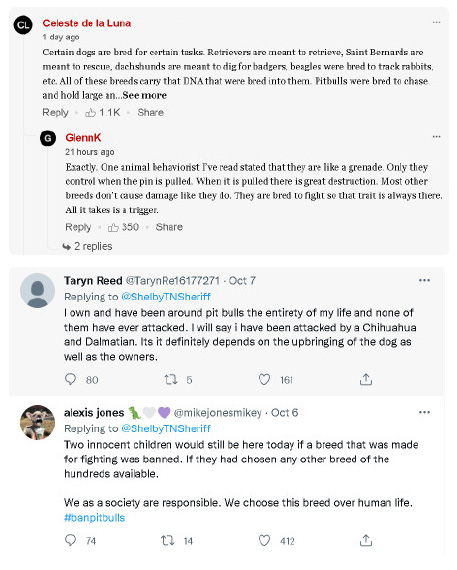Share alexis jones's tweet via upload icon
This screenshot has width=457, height=570.
point(366,541)
